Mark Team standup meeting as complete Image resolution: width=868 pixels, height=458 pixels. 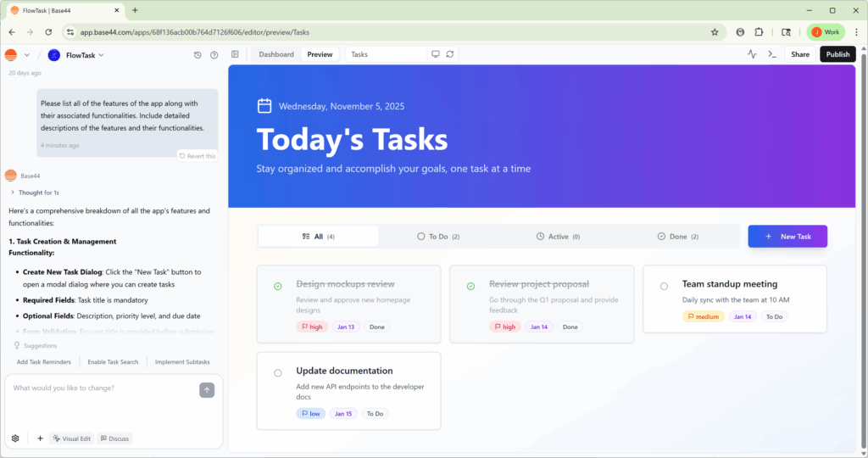tap(664, 286)
